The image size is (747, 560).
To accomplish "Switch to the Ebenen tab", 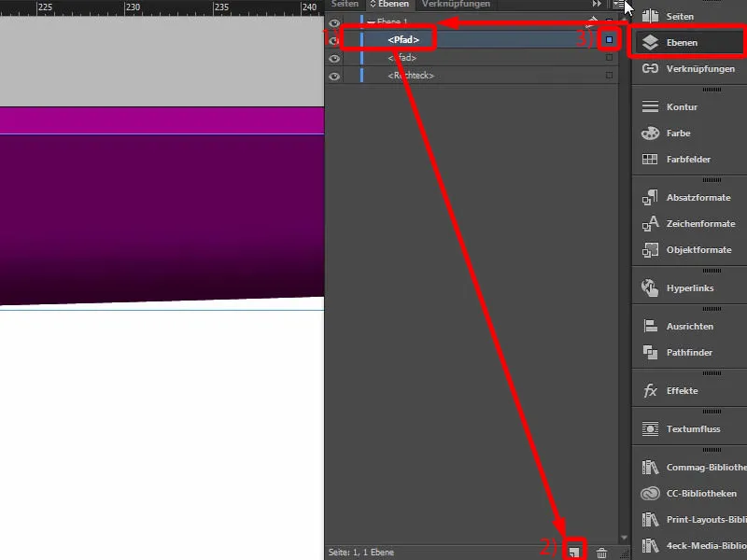I will [390, 5].
